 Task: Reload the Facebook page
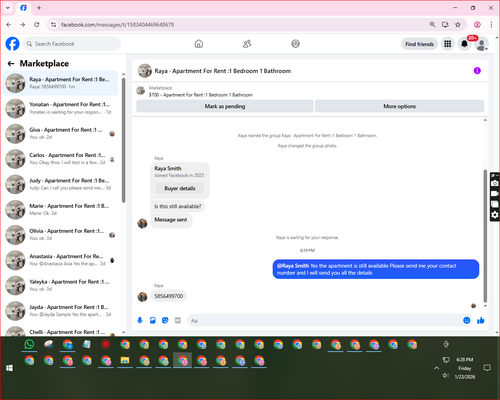(x=37, y=24)
